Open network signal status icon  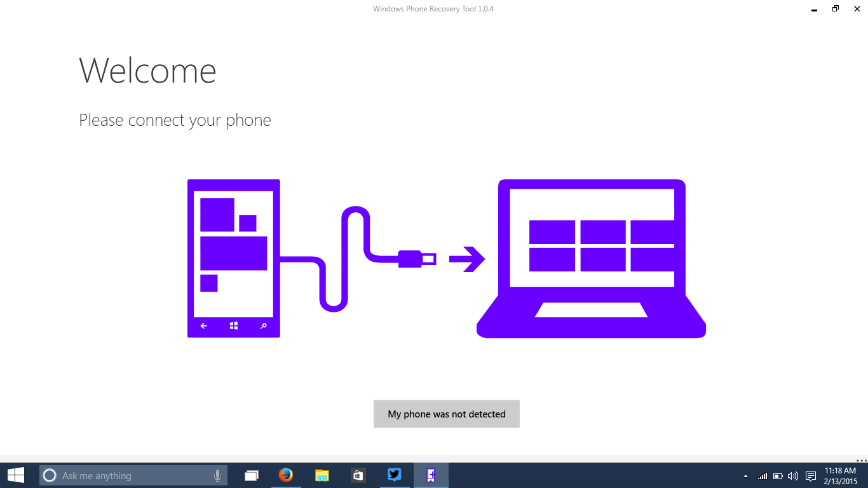pyautogui.click(x=763, y=476)
